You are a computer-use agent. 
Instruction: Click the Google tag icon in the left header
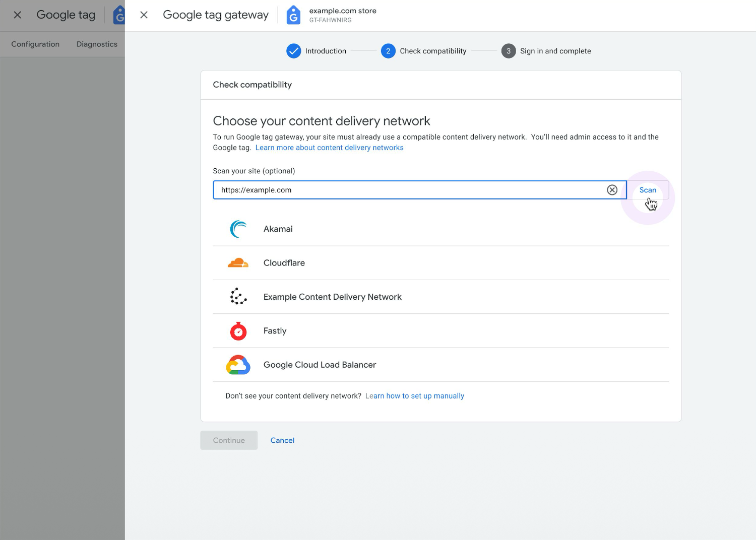coord(119,15)
